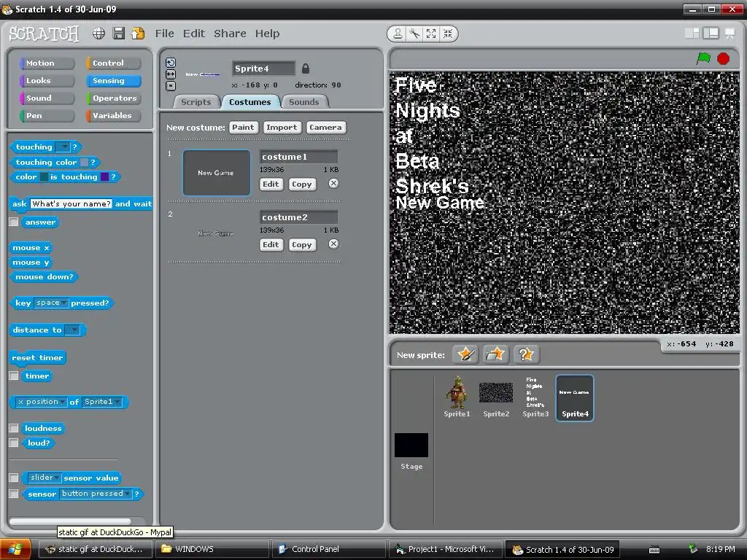The height and width of the screenshot is (560, 747).
Task: Open the touching block dropdown
Action: pos(63,147)
